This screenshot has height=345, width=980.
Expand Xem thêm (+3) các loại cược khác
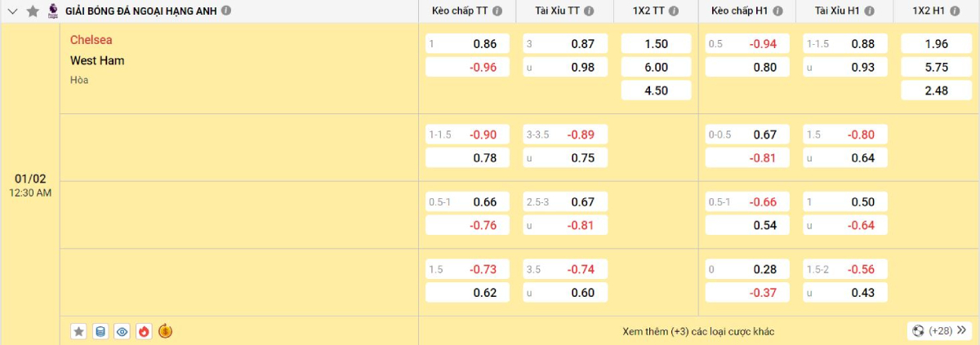[x=697, y=331]
